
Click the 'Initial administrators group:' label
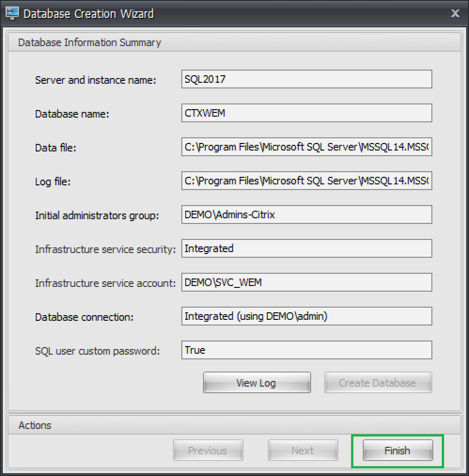[97, 215]
